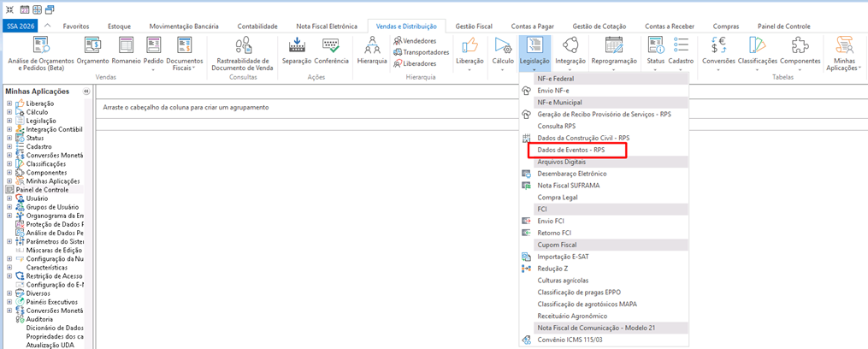Open the Pedido dropdown arrow
This screenshot has width=868, height=349.
(153, 70)
